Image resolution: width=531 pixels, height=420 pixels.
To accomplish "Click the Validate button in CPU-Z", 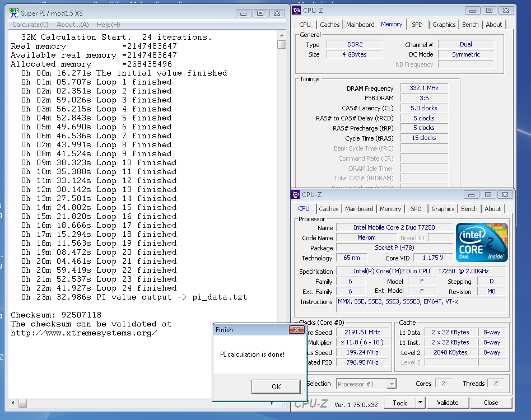I will [448, 403].
